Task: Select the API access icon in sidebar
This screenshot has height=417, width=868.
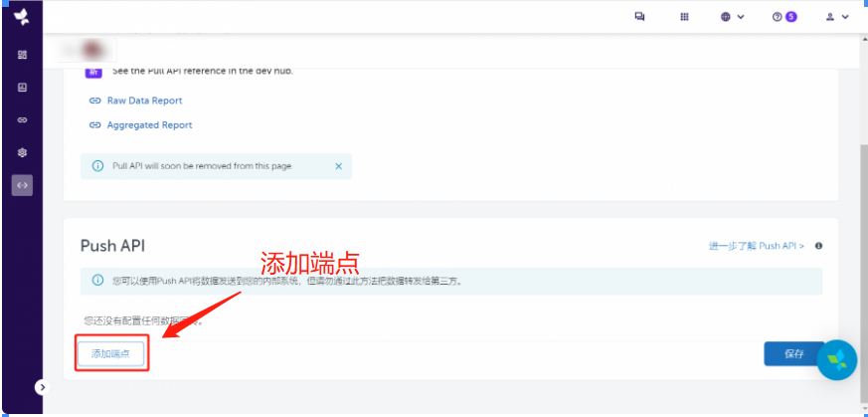Action: point(22,185)
